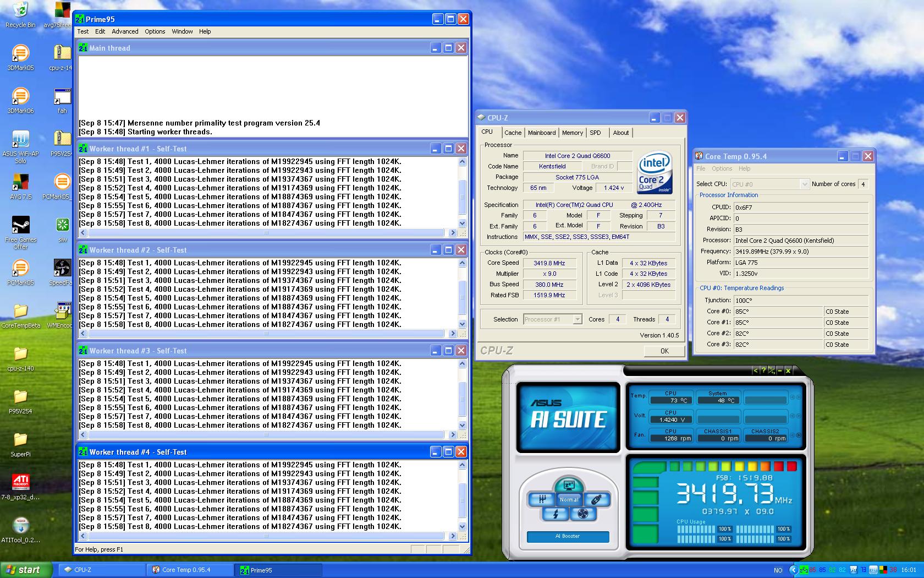Click the AVG tray icon
Screen dimensions: 924x578
pos(883,570)
